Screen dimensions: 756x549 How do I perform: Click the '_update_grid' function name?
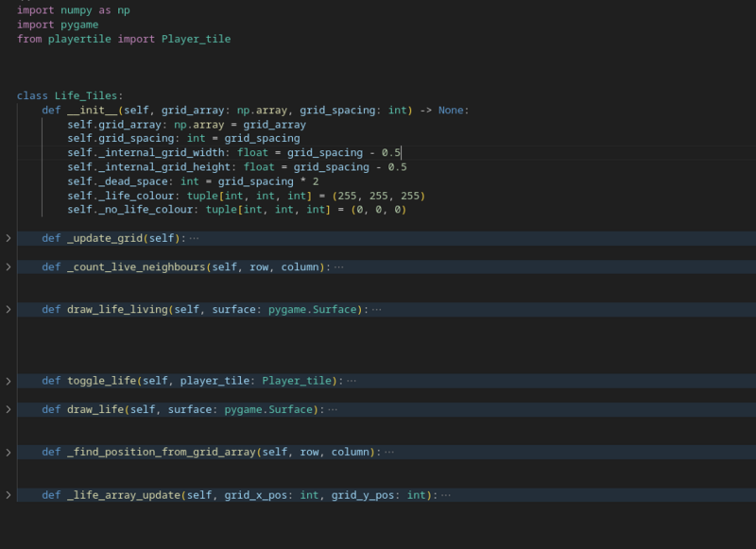(x=105, y=238)
